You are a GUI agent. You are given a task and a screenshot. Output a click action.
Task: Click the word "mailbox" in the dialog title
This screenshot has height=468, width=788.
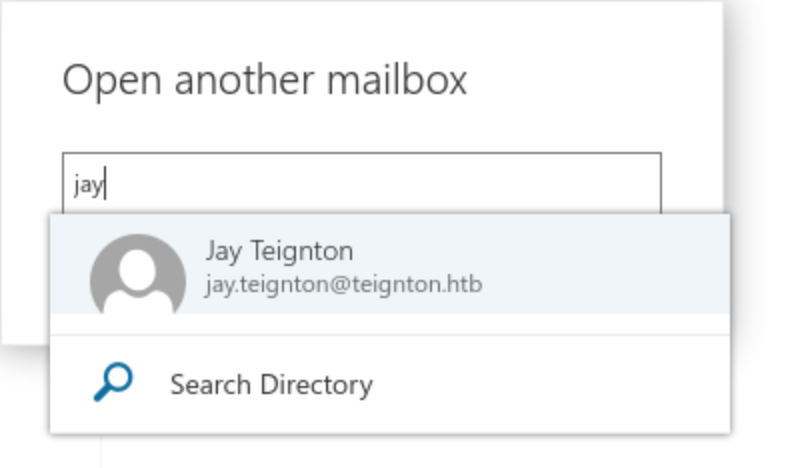pyautogui.click(x=397, y=80)
